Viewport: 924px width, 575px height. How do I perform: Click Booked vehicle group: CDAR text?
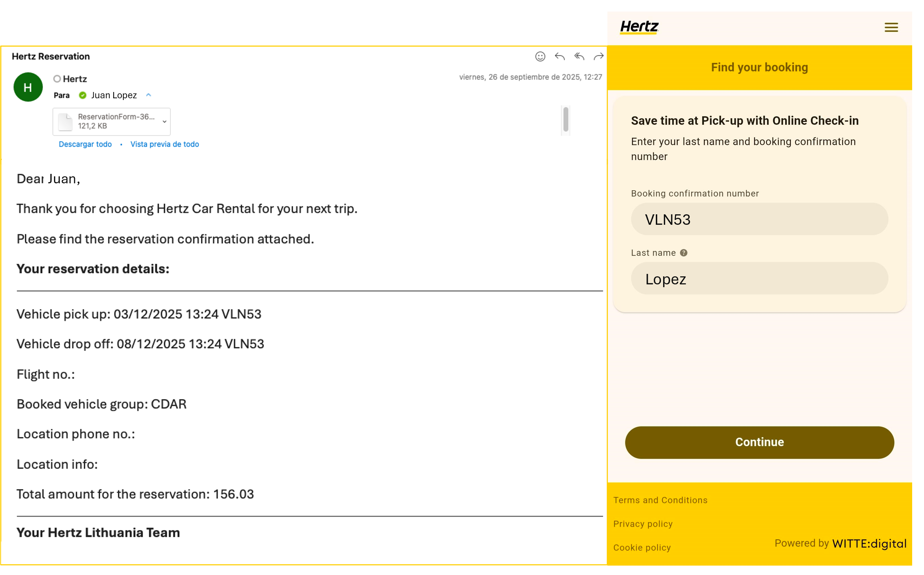[x=101, y=404]
